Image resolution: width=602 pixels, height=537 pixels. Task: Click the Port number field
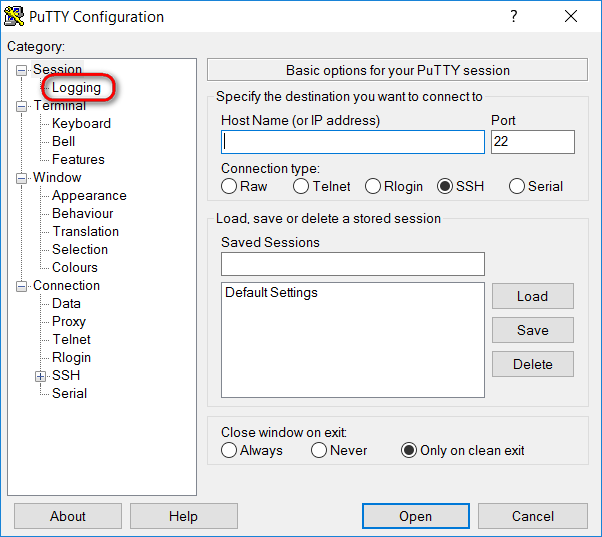coord(533,142)
